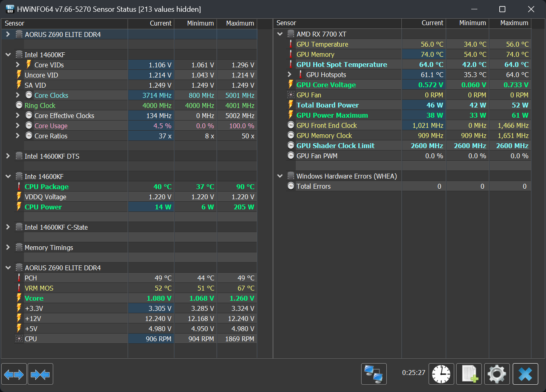Close sensors with blue X button
This screenshot has height=392, width=546.
point(525,374)
